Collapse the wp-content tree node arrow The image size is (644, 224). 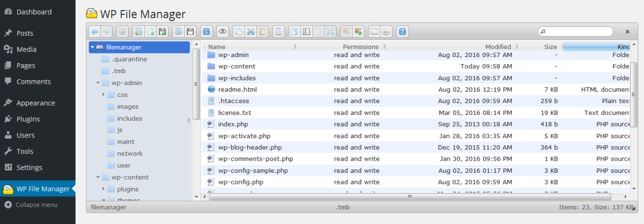click(98, 177)
